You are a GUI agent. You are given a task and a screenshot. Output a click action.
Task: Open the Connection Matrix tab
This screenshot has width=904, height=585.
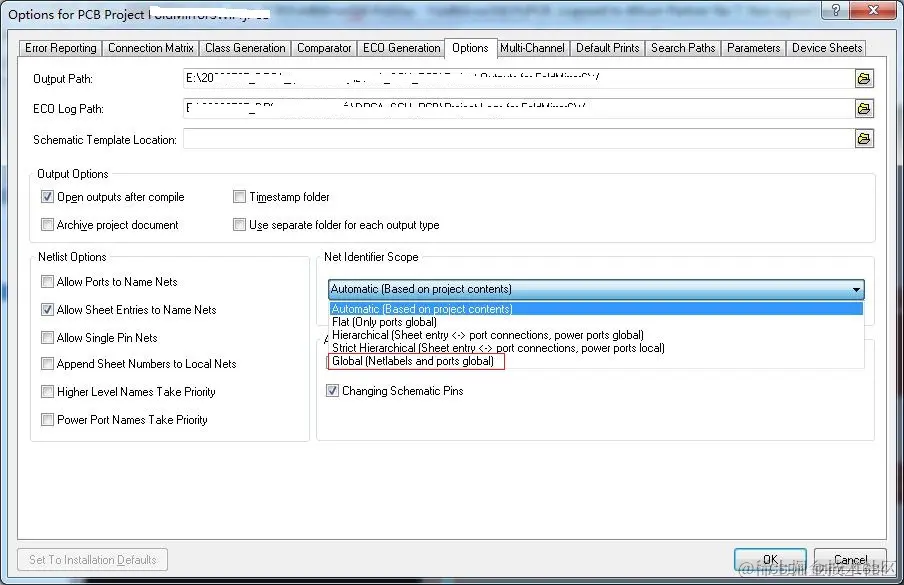click(150, 48)
